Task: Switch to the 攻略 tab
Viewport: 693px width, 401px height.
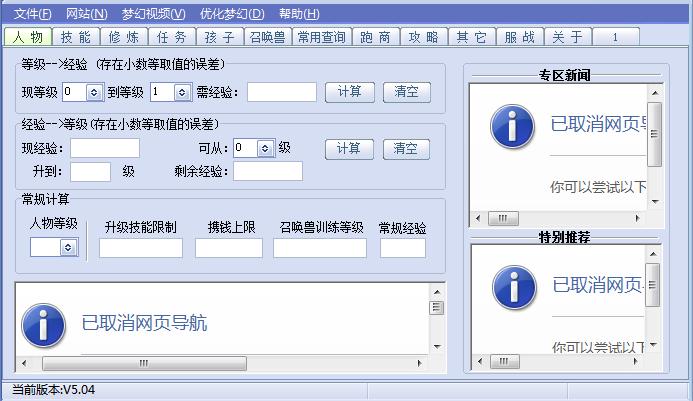Action: [x=424, y=37]
